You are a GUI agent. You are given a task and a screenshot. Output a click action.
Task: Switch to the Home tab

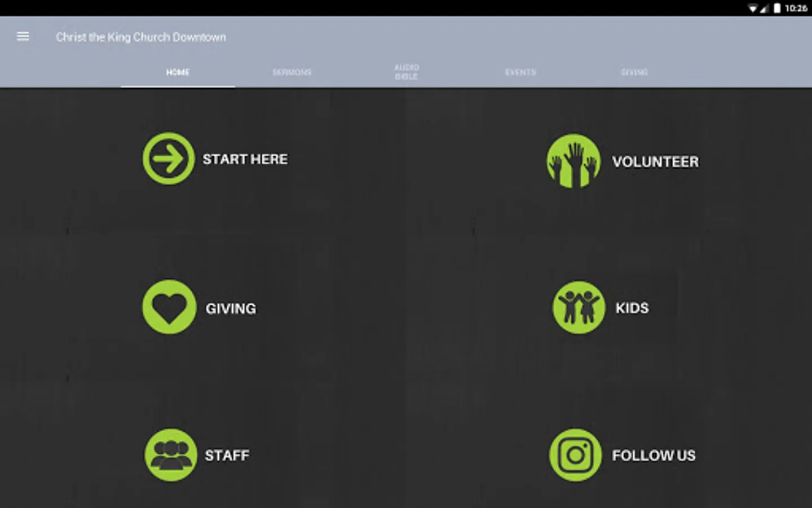(x=178, y=72)
